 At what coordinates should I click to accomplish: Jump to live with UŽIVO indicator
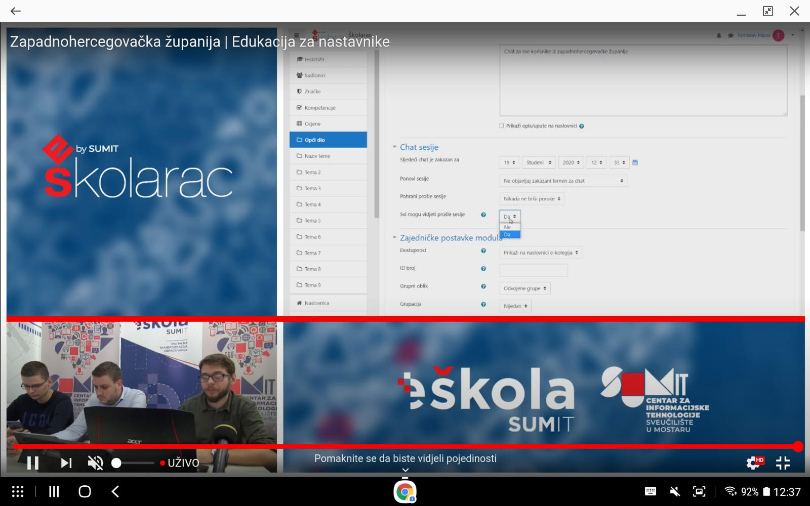click(180, 463)
